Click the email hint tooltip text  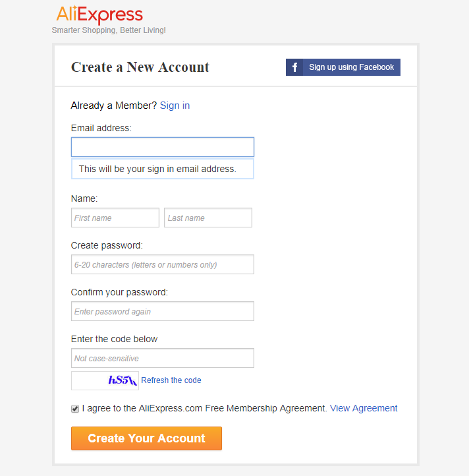point(157,169)
